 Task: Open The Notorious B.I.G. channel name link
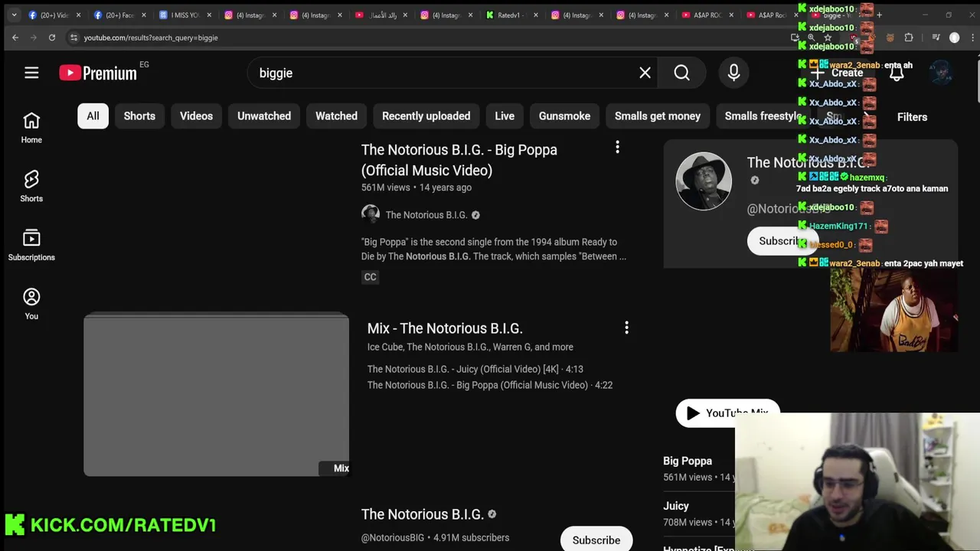click(426, 215)
